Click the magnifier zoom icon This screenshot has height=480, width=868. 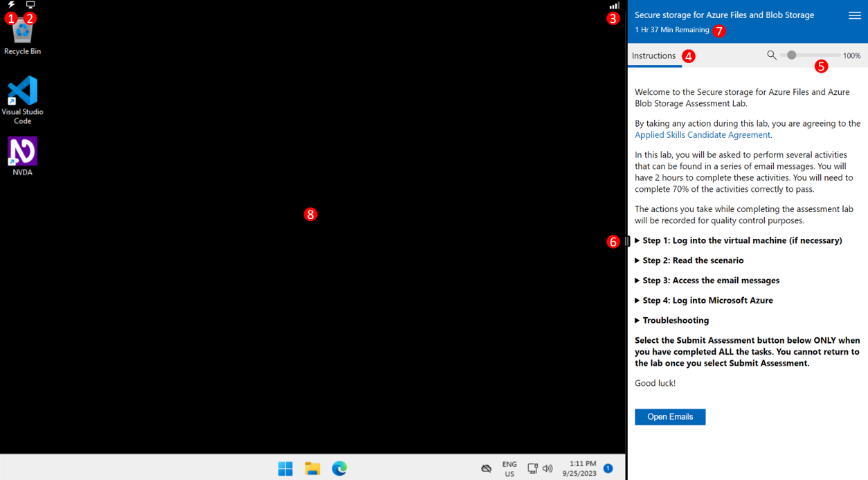772,55
